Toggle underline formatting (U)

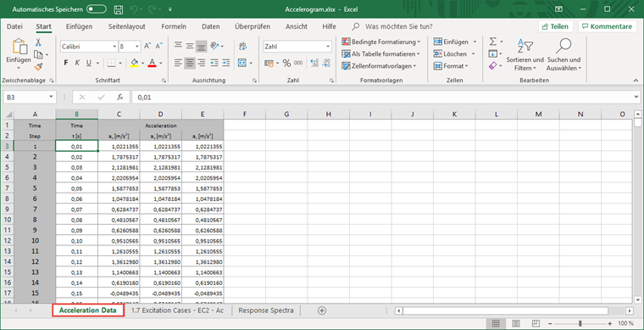pyautogui.click(x=89, y=63)
